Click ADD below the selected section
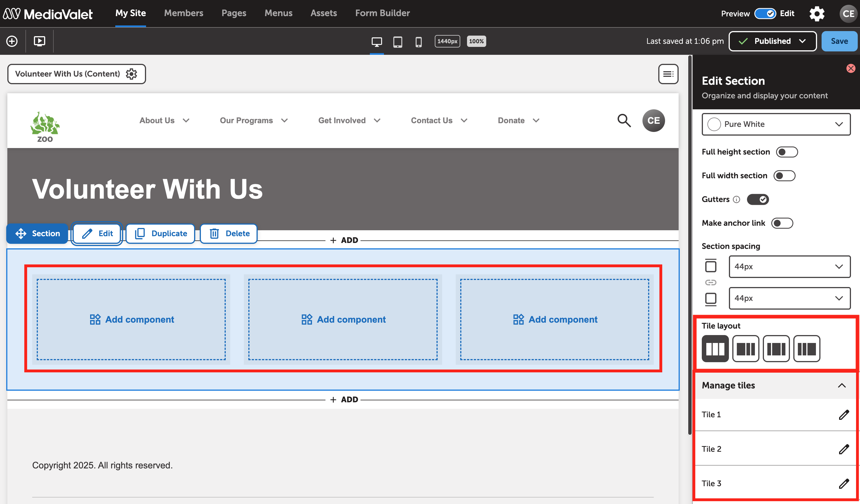 pyautogui.click(x=344, y=399)
